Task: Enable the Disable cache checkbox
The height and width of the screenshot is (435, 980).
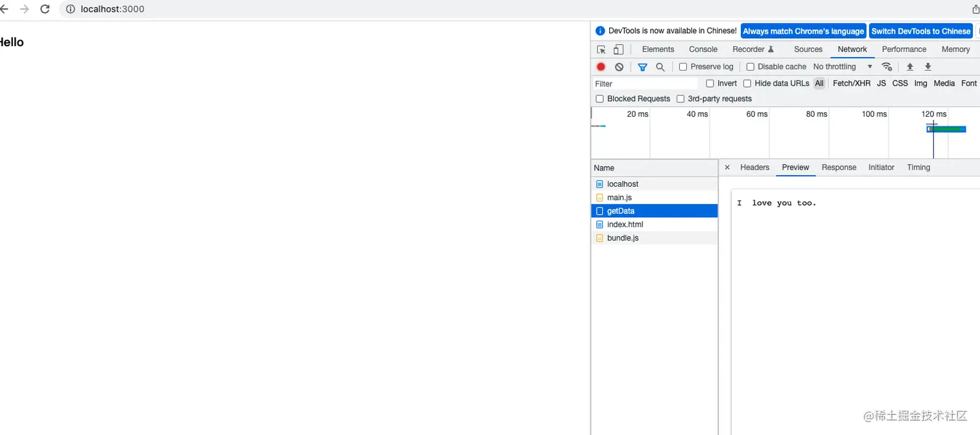Action: click(751, 67)
